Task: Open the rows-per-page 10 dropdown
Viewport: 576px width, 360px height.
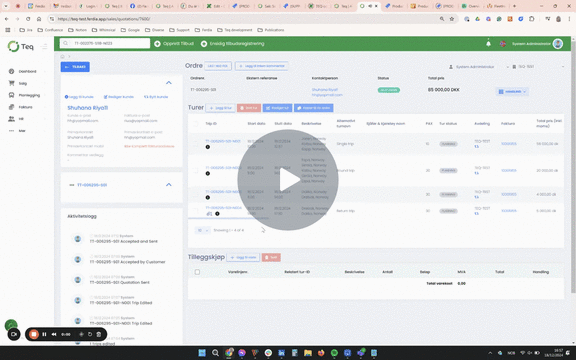Action: point(202,230)
